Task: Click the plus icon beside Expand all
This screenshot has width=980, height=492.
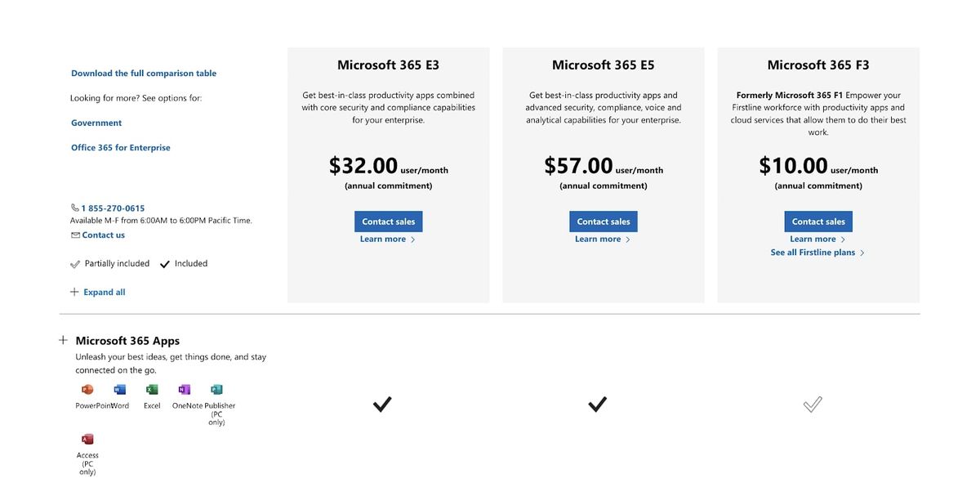Action: point(74,291)
